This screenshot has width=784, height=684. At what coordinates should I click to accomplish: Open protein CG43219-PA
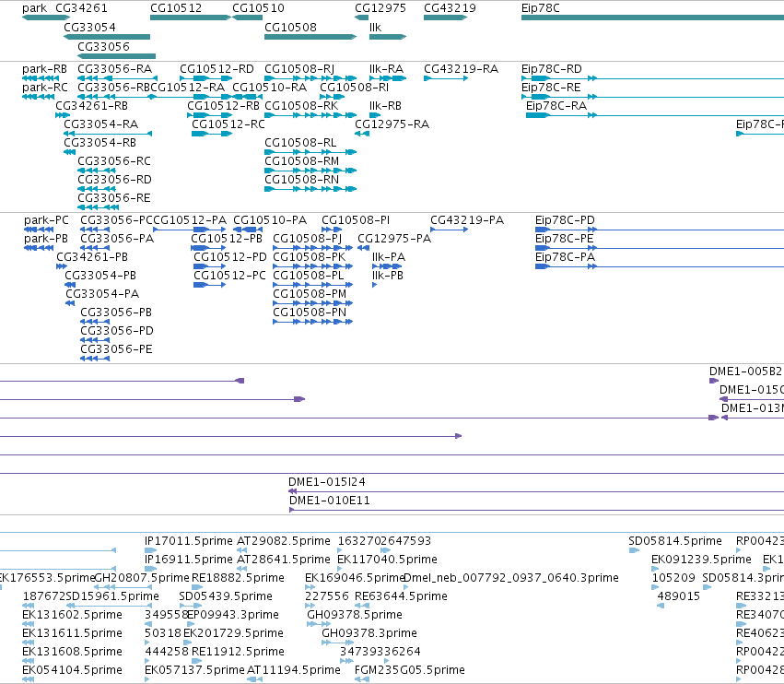coord(467,220)
